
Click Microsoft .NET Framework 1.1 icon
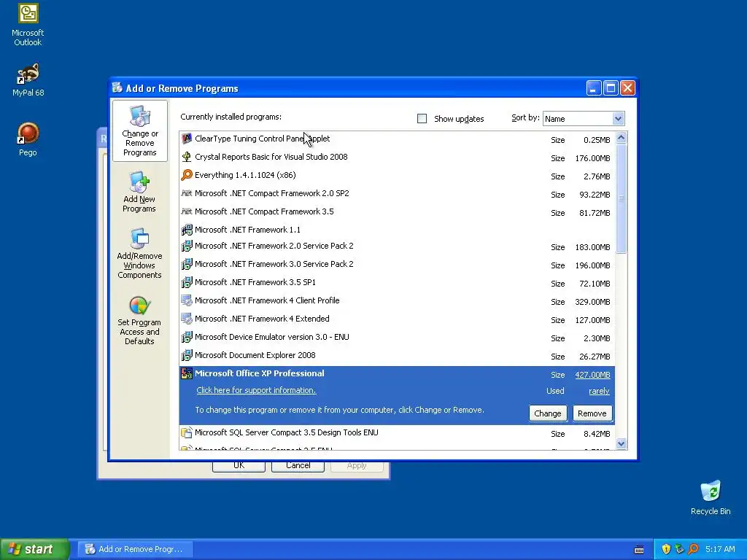tap(187, 230)
